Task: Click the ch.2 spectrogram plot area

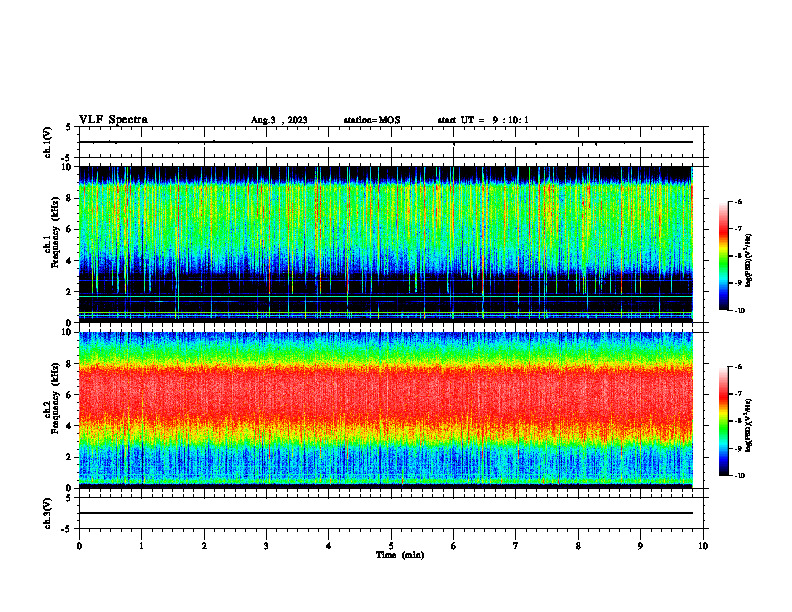Action: point(386,410)
